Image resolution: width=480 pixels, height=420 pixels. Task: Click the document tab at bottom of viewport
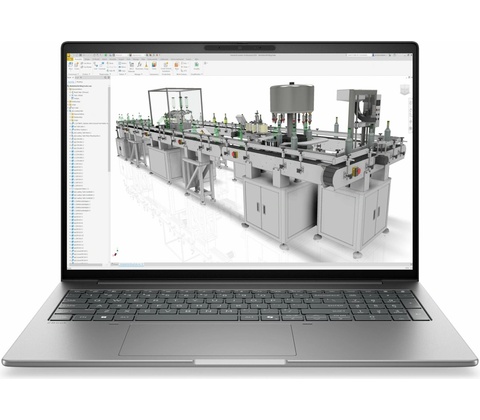click(131, 264)
